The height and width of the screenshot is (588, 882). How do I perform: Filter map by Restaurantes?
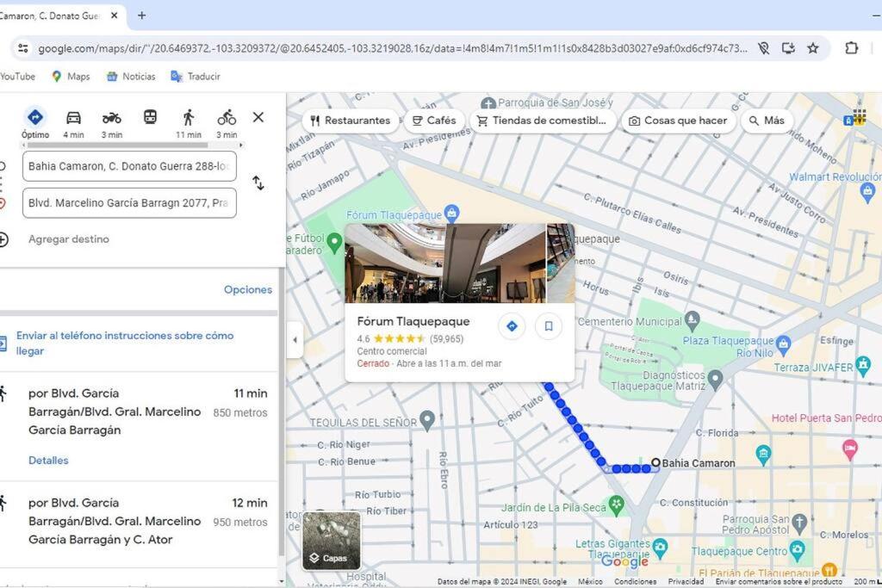tap(350, 121)
